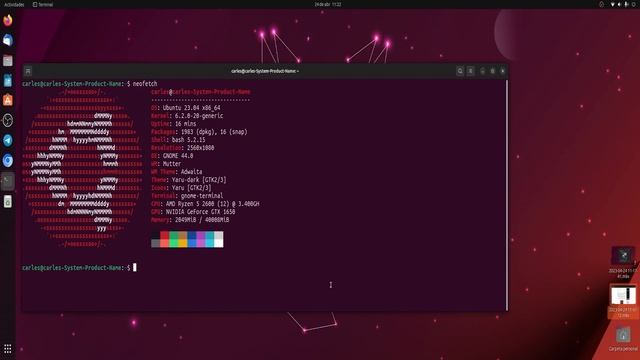Open LibreOffice Writer from the dock

pos(8,80)
